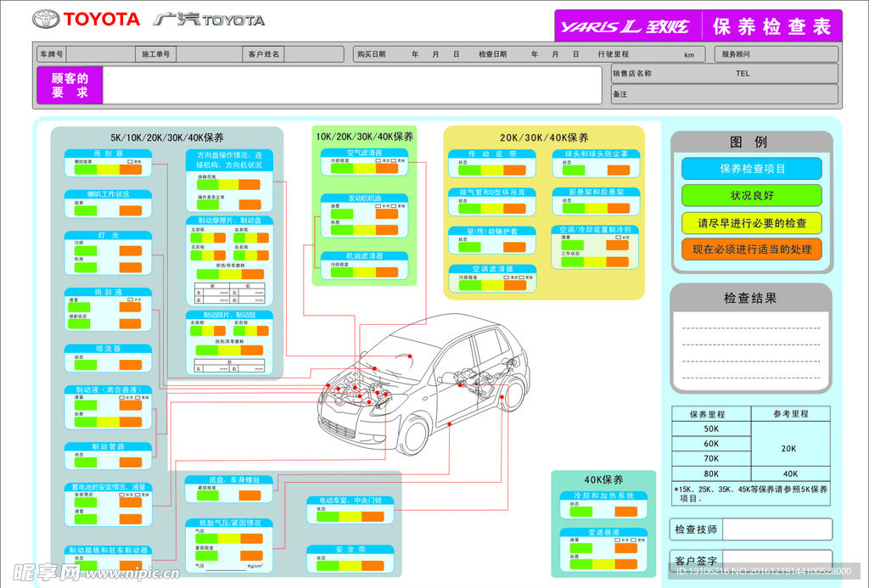869x588 pixels.
Task: Tick the 清洁 checkbox under 空气滤清器
Action: (377, 160)
